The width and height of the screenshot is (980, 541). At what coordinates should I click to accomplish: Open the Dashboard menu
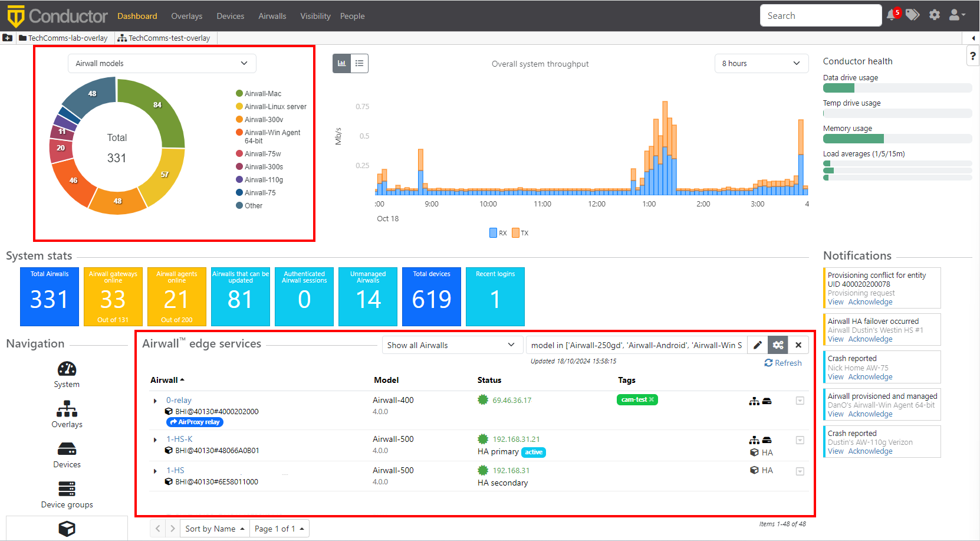click(x=137, y=16)
